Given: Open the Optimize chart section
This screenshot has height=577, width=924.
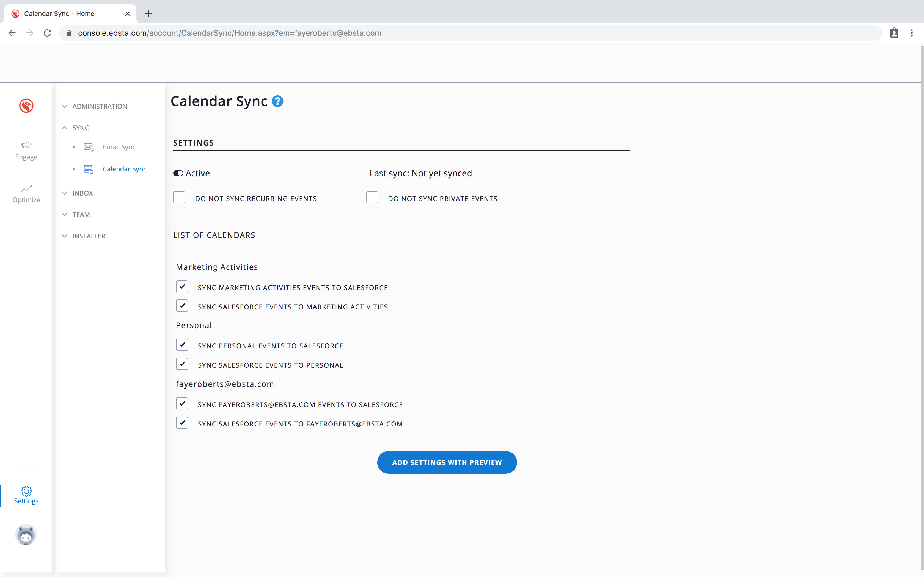Looking at the screenshot, I should [x=26, y=193].
